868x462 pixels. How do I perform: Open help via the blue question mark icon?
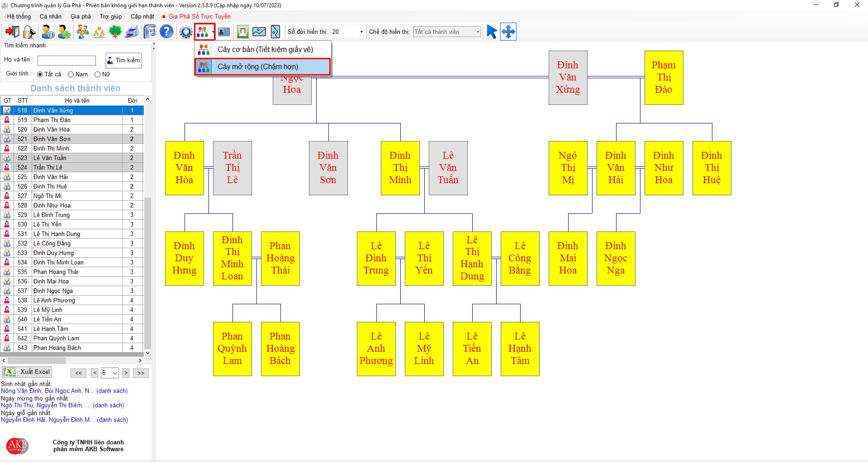(x=166, y=32)
